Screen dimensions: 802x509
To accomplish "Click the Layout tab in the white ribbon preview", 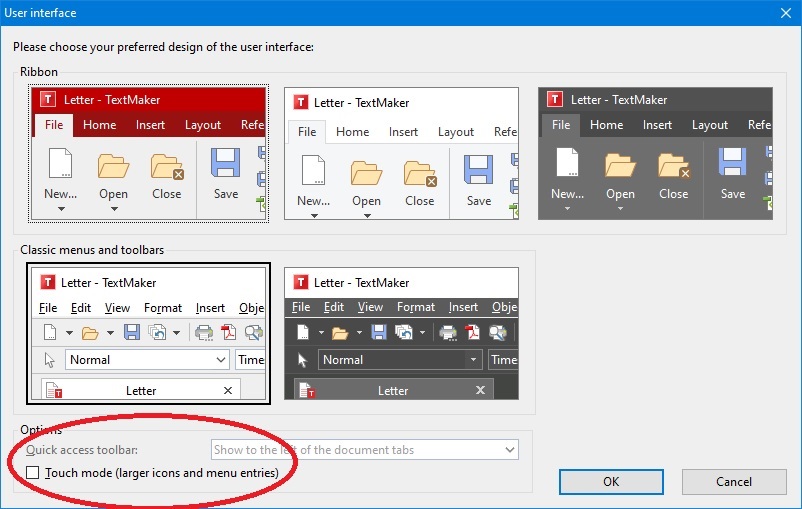I will pos(456,131).
